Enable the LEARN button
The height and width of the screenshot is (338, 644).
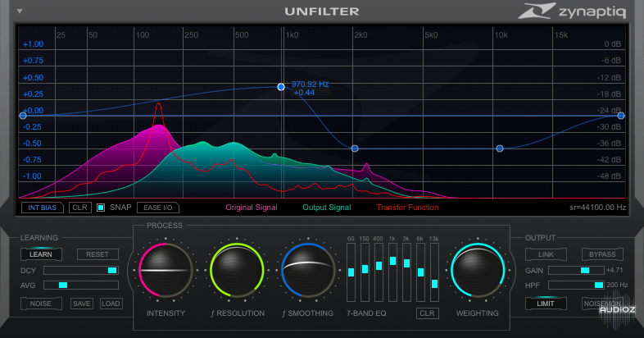[x=41, y=254]
